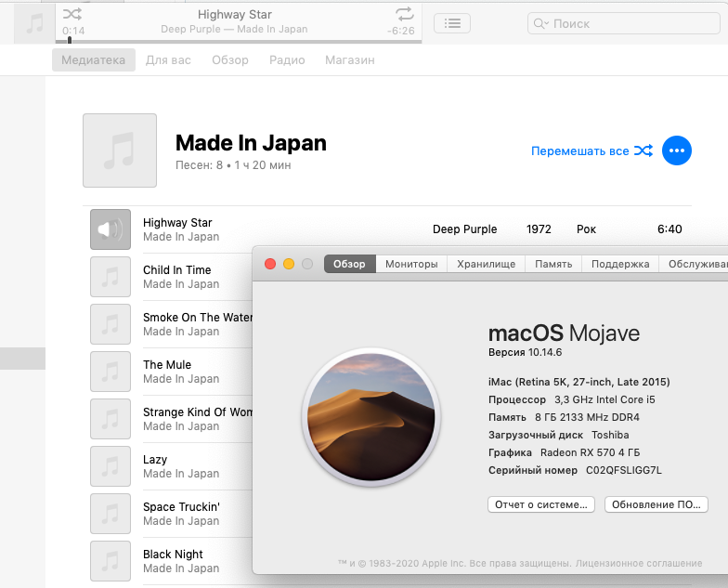Click the Поиск search field

click(x=624, y=23)
